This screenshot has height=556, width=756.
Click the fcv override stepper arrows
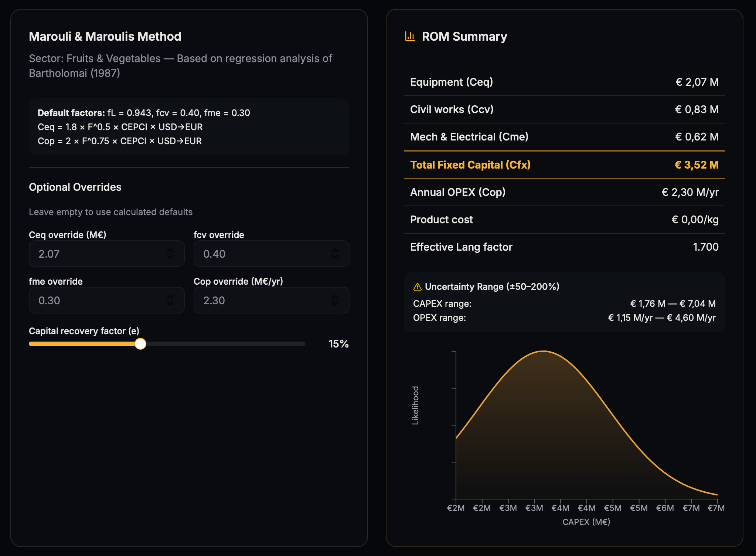(334, 254)
